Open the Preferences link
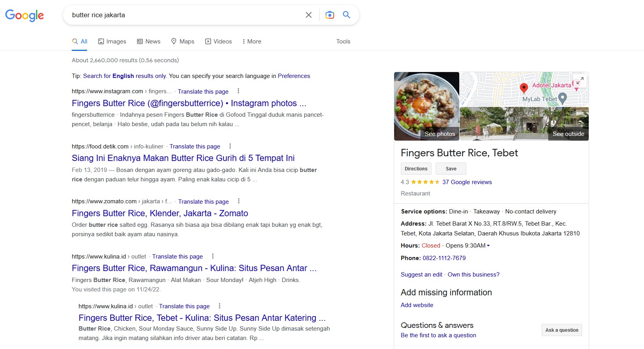Screen dimensions: 644x349 point(294,76)
